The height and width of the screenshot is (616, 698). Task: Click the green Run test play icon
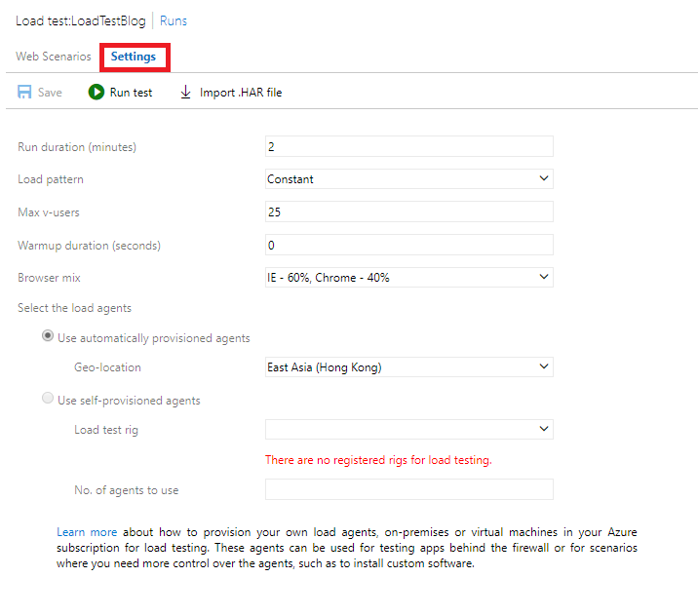click(x=97, y=93)
